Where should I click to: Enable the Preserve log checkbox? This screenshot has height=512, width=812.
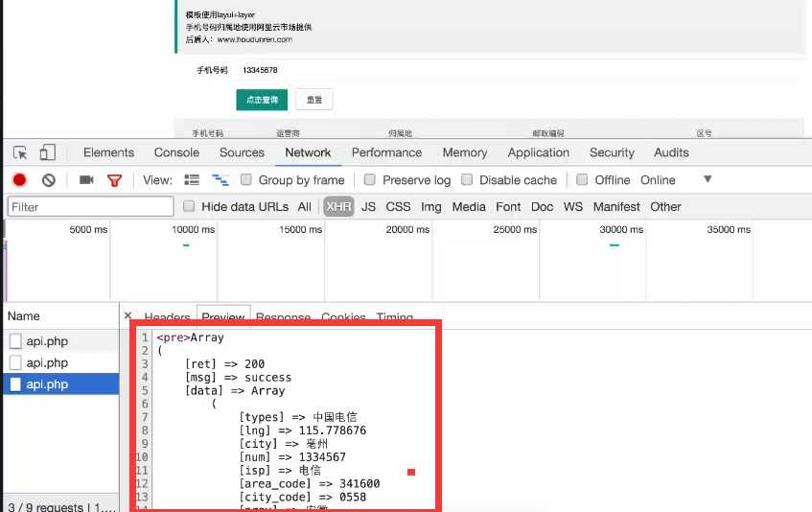(x=370, y=179)
